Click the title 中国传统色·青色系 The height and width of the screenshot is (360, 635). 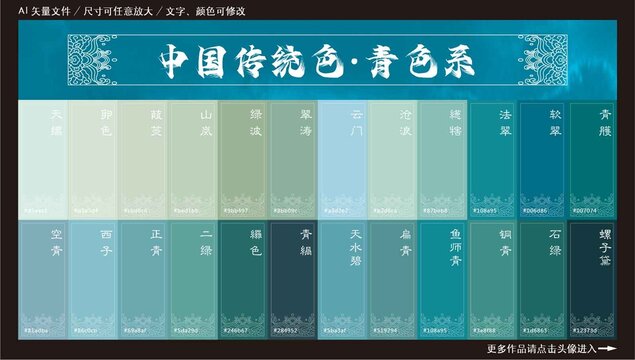click(317, 61)
